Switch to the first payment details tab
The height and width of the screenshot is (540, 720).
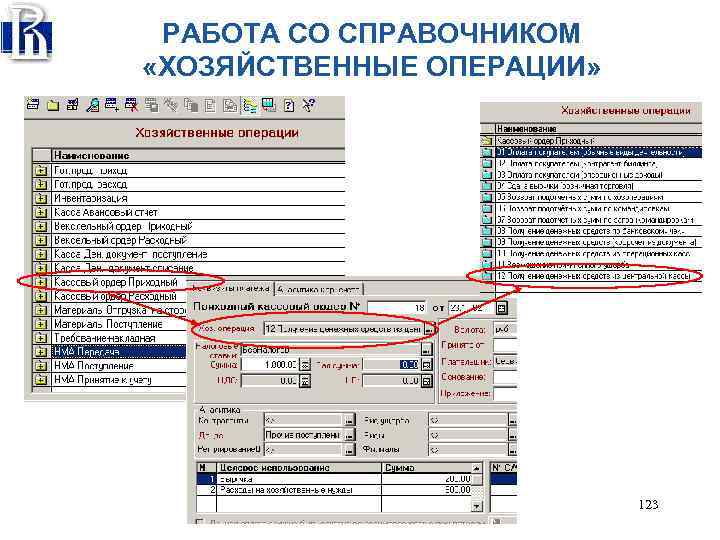pyautogui.click(x=231, y=288)
